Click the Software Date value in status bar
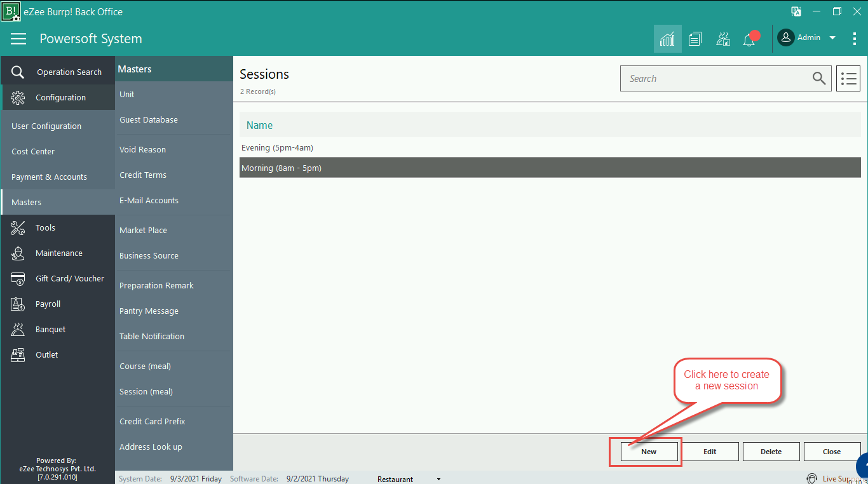The height and width of the screenshot is (484, 868). [318, 479]
